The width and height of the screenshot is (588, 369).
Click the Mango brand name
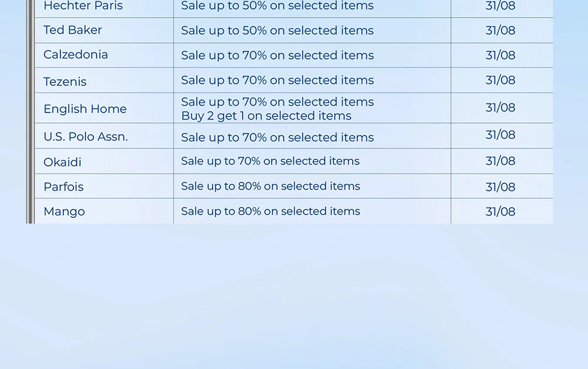click(x=64, y=211)
